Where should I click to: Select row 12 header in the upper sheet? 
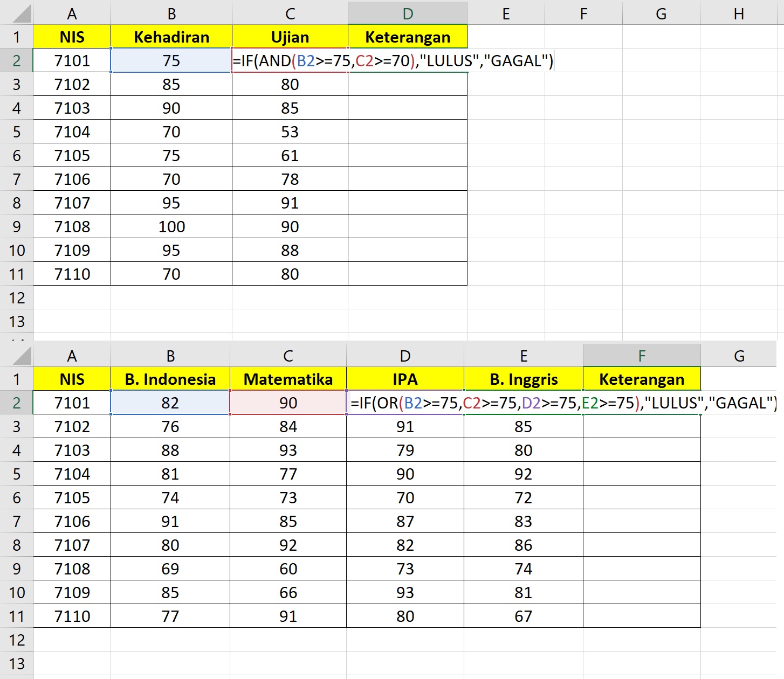(x=16, y=297)
